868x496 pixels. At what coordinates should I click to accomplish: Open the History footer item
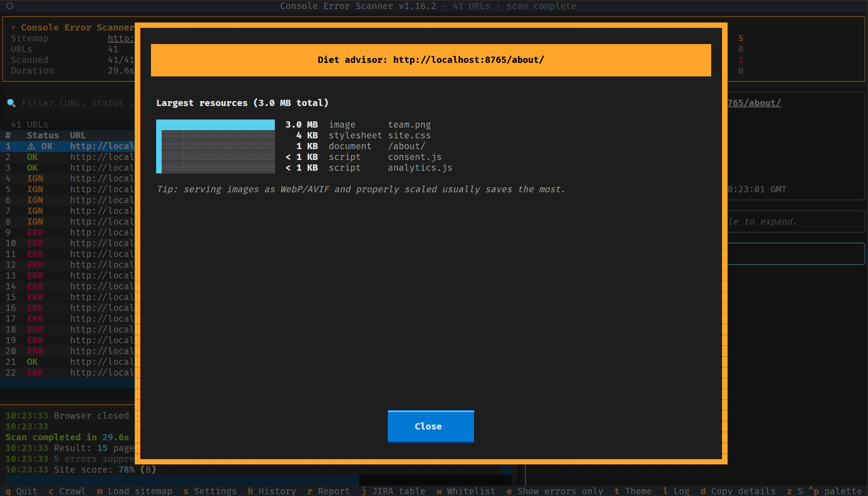[272, 491]
